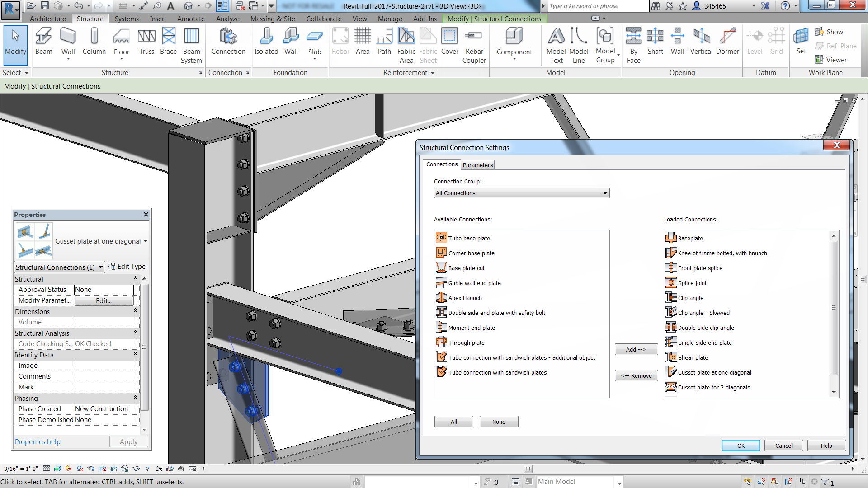This screenshot has height=488, width=868.
Task: Select the structural Wall tool
Action: pyautogui.click(x=68, y=43)
